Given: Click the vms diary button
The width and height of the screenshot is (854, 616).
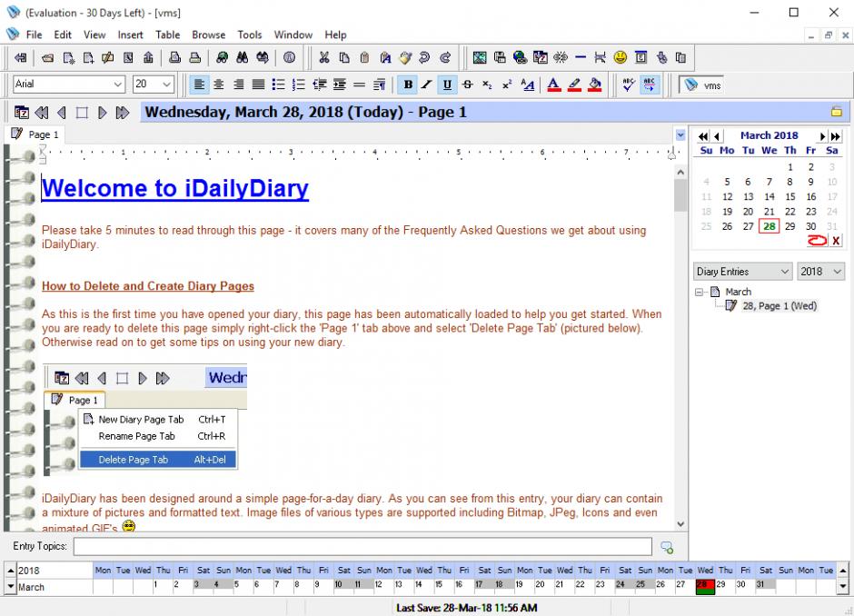Looking at the screenshot, I should tap(702, 85).
